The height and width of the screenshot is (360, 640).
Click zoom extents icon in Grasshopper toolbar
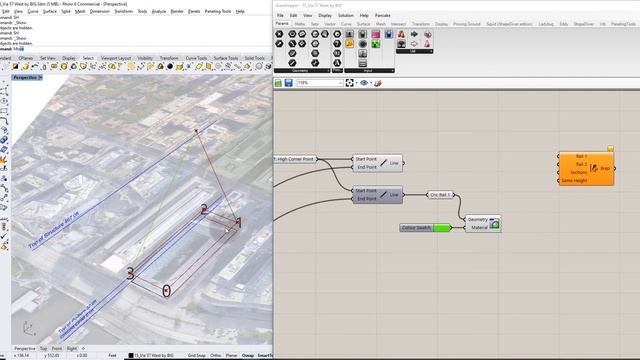349,83
